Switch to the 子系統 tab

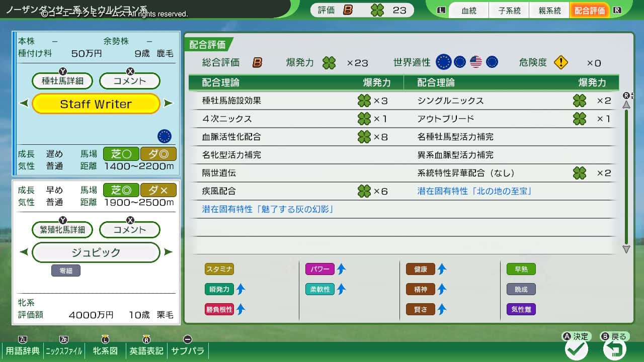(509, 10)
